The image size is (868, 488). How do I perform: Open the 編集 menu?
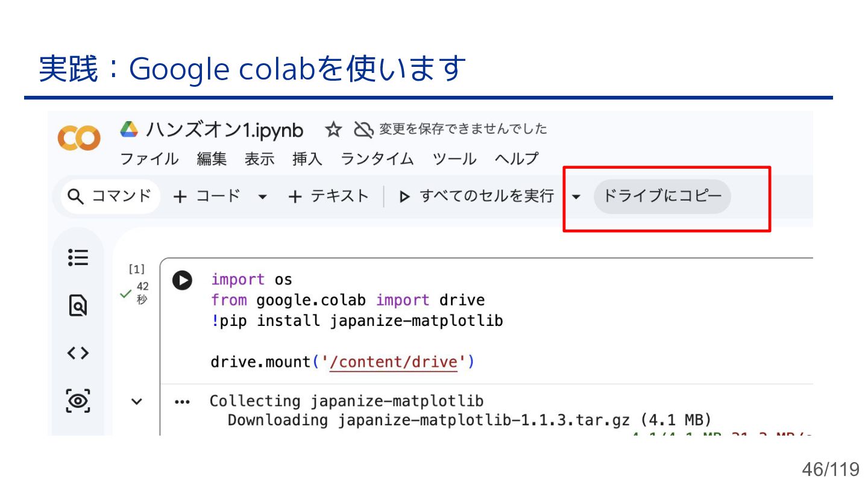coord(212,159)
